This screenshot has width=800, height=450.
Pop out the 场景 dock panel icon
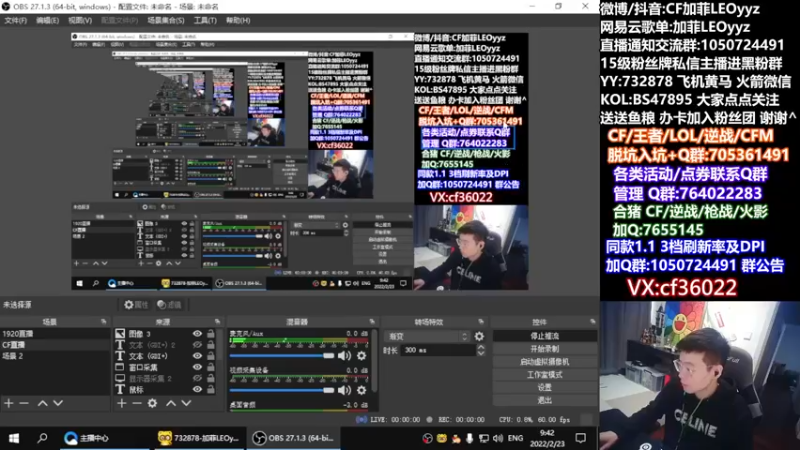point(104,321)
